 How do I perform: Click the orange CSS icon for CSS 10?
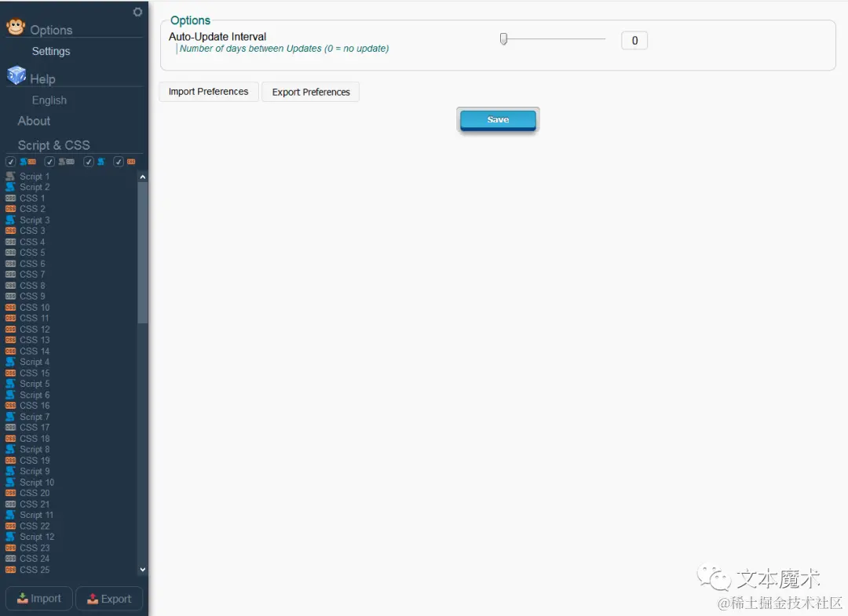(10, 308)
